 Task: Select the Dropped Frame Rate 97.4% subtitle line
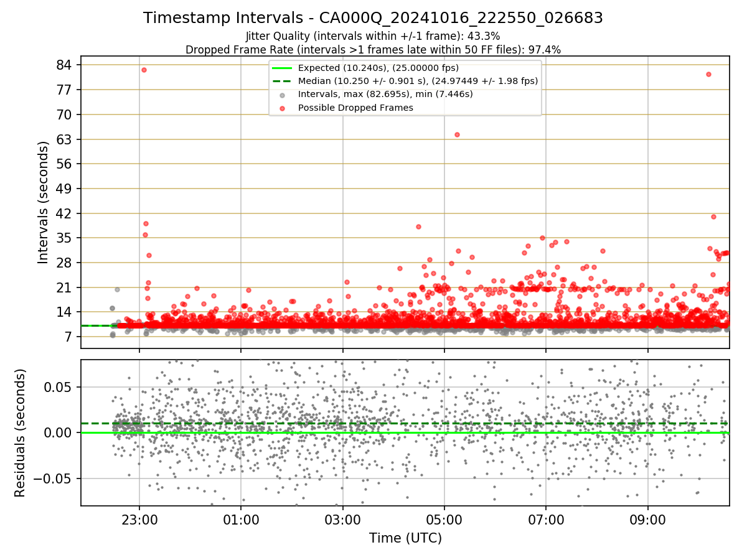pos(373,50)
